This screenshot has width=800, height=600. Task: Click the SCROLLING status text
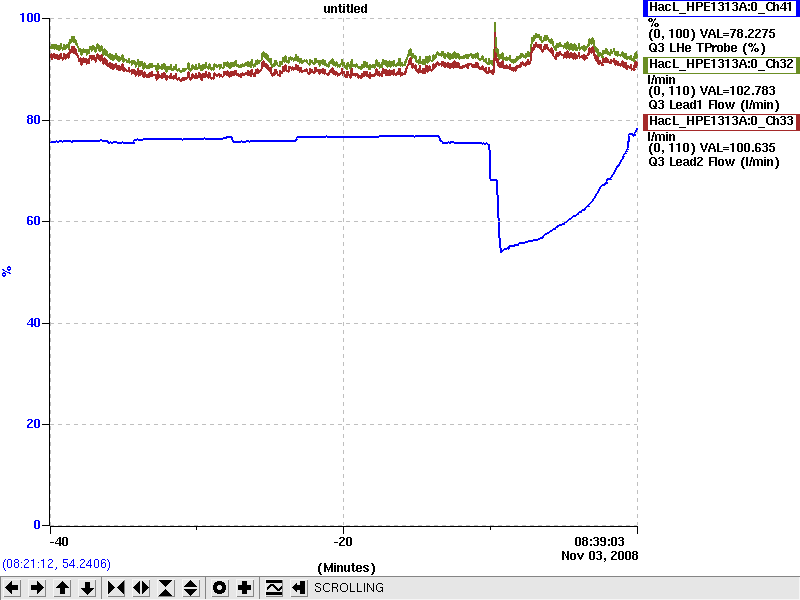point(348,588)
